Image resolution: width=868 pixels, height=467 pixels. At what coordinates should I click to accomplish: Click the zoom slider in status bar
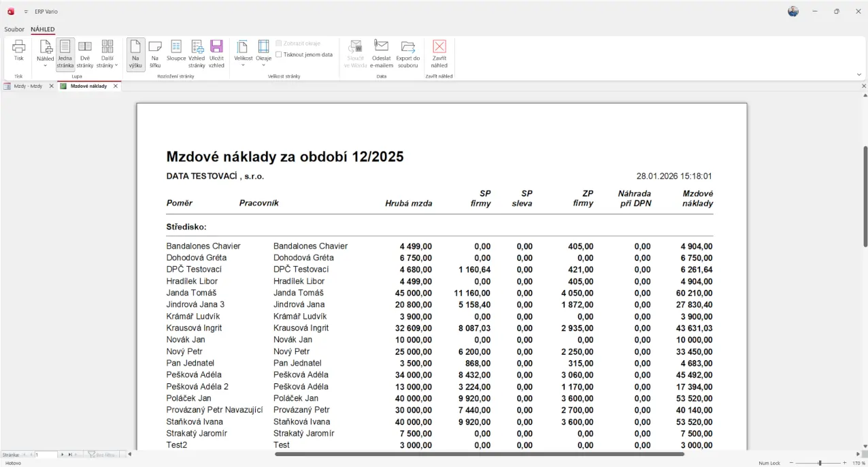pyautogui.click(x=820, y=463)
